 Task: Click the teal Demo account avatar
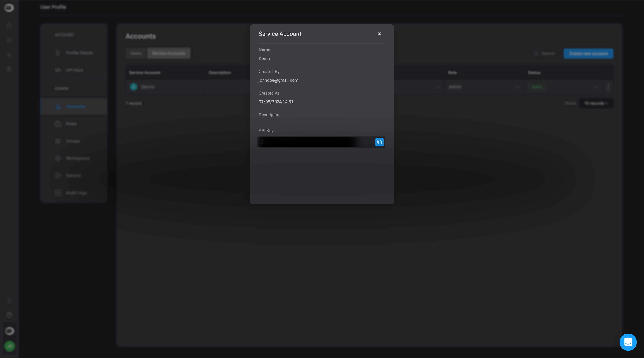point(134,87)
